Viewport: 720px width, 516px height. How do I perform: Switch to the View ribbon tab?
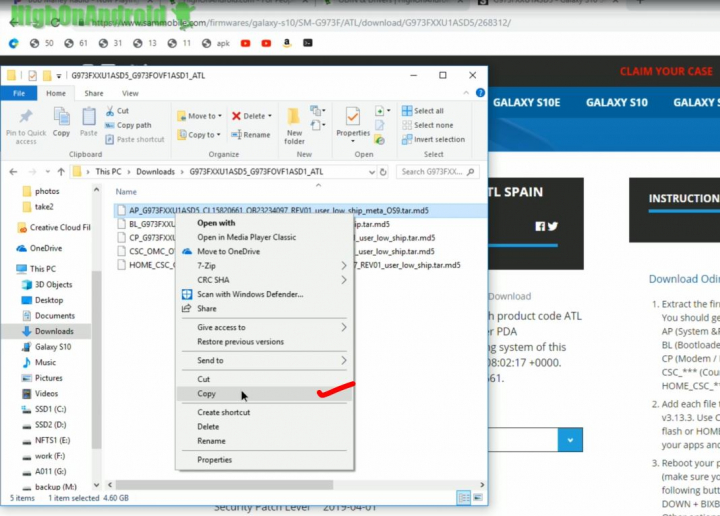130,93
